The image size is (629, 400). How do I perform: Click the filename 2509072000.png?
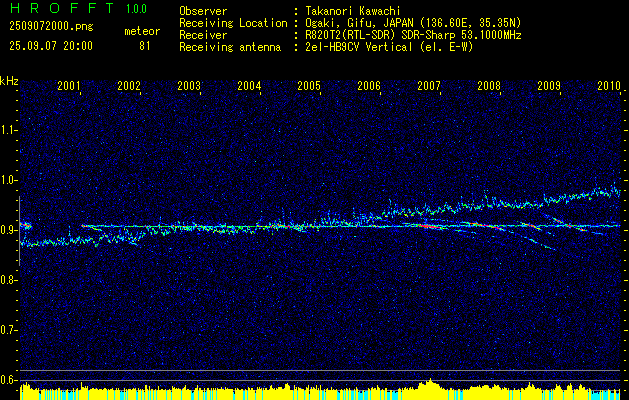(51, 27)
